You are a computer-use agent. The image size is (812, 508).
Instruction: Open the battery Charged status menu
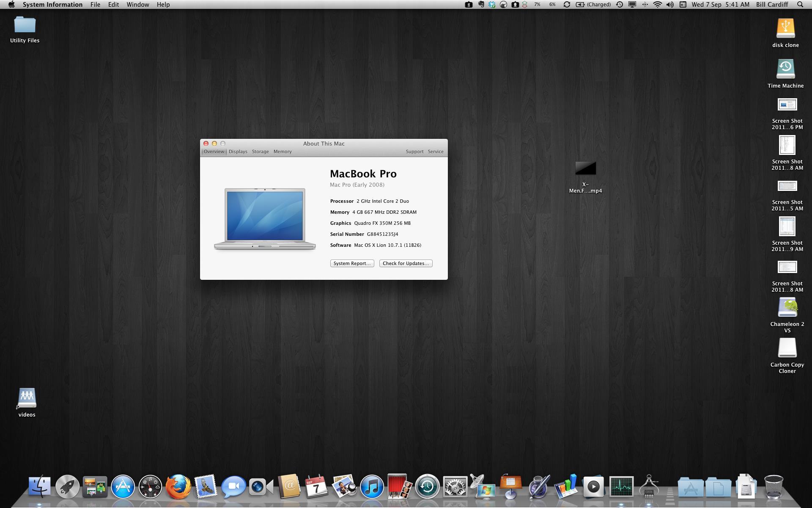(x=593, y=5)
